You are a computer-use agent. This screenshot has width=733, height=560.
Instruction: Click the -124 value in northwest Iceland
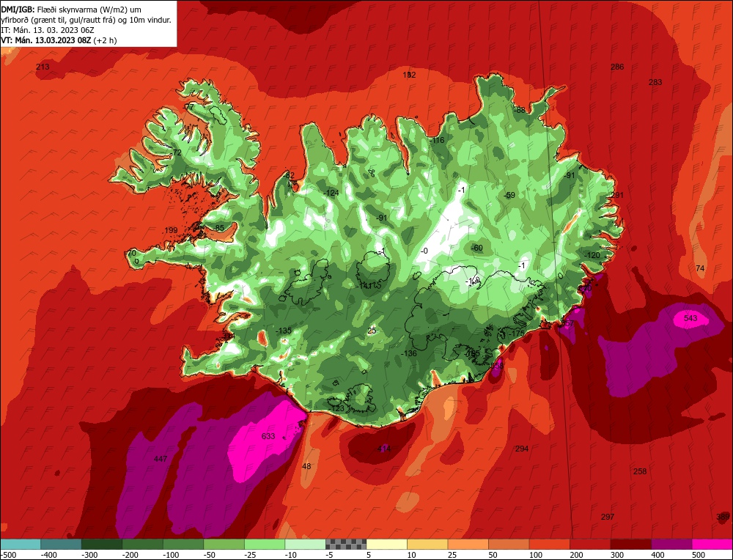click(x=331, y=193)
